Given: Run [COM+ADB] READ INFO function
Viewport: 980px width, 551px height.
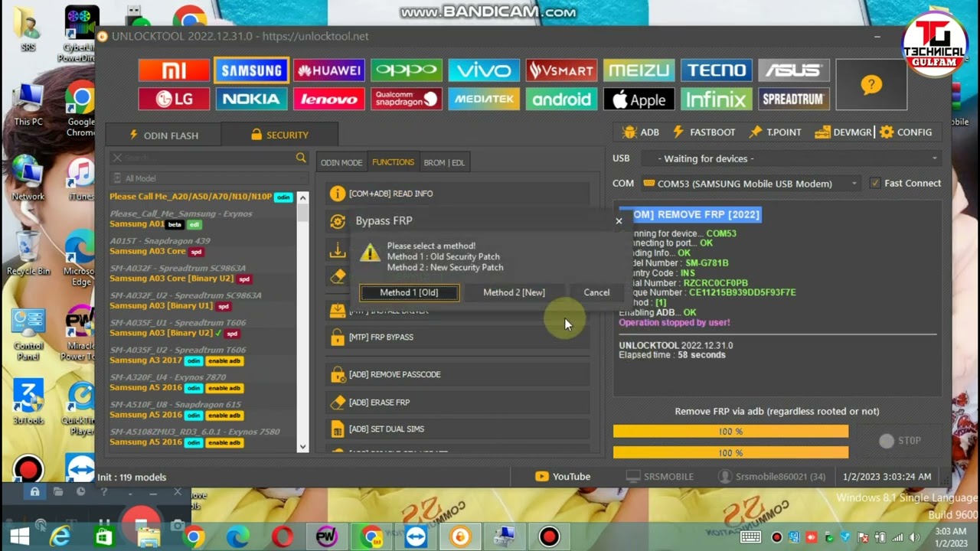Looking at the screenshot, I should point(457,194).
